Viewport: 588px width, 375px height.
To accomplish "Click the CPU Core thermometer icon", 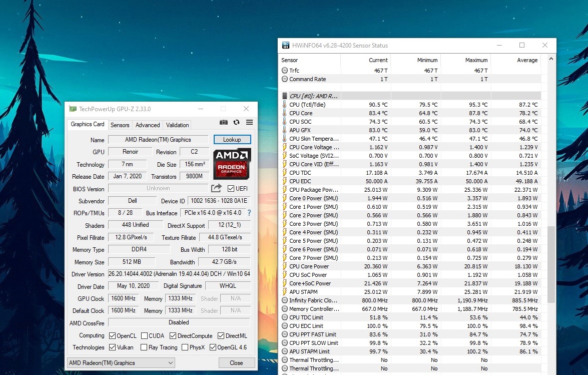I will pos(285,113).
